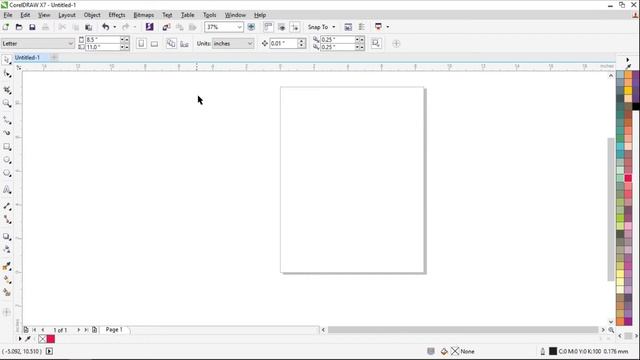
Task: Increase the nudge distance spinner
Action: [302, 41]
